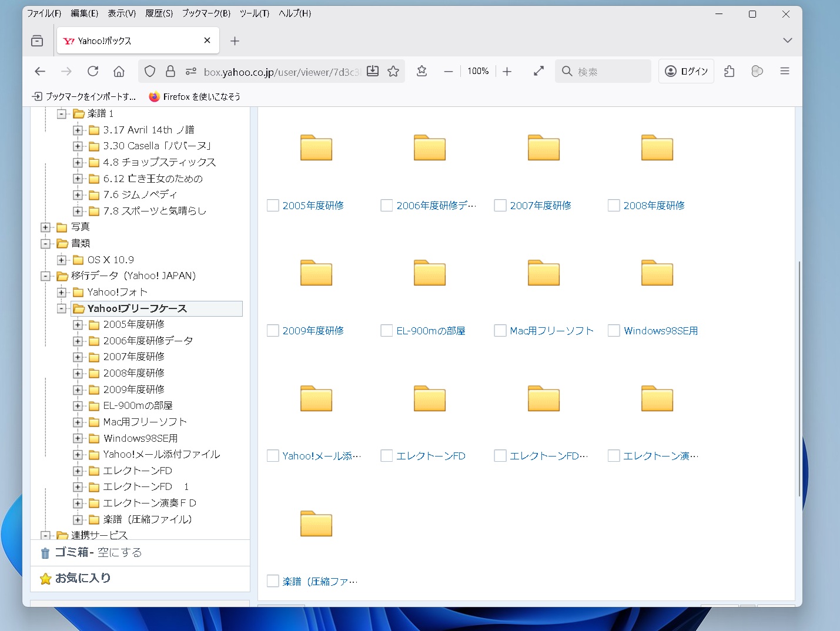Open the ブックマーク(B) menu
Screen dimensions: 840x631
[x=206, y=14]
